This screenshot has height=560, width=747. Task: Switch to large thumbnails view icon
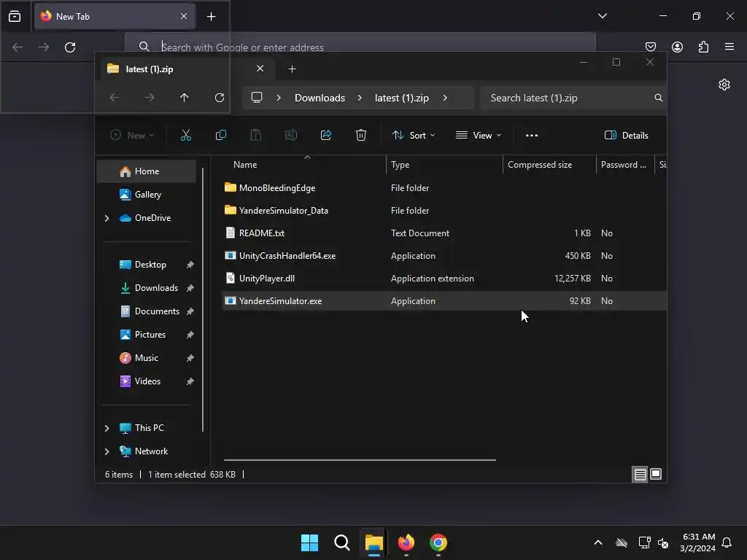(x=656, y=474)
